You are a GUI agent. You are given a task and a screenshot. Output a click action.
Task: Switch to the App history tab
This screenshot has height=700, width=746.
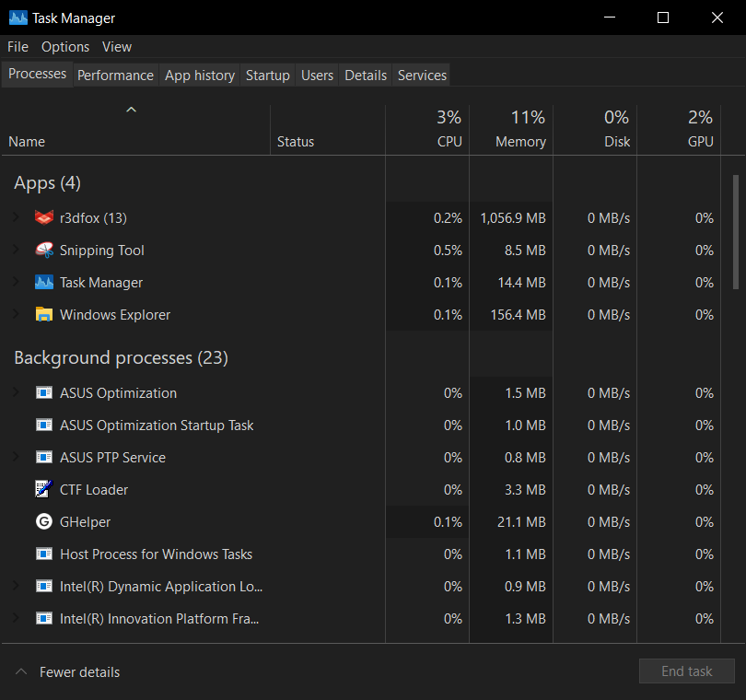[x=200, y=76]
